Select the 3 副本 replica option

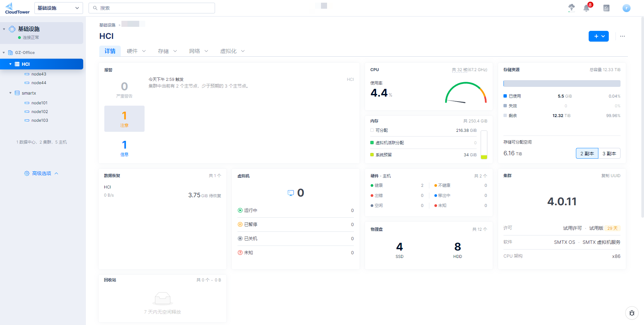609,153
